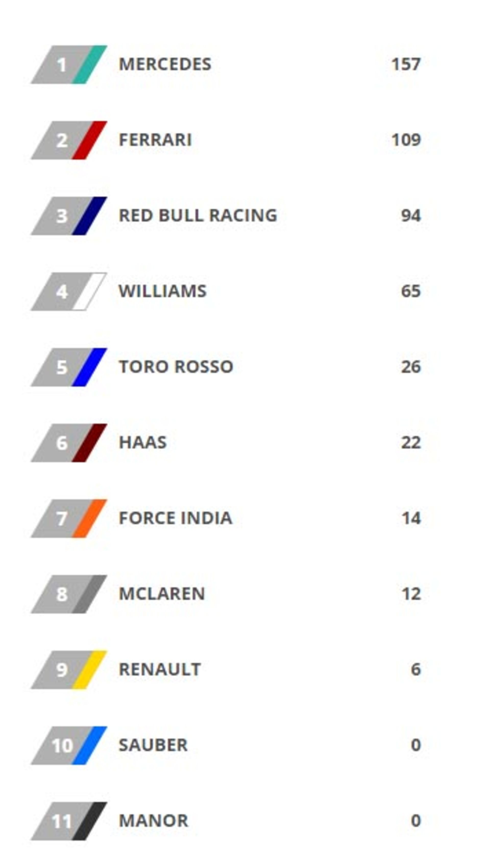This screenshot has height=868, width=490.
Task: Select the RED BULL RACING team name
Action: pyautogui.click(x=198, y=215)
